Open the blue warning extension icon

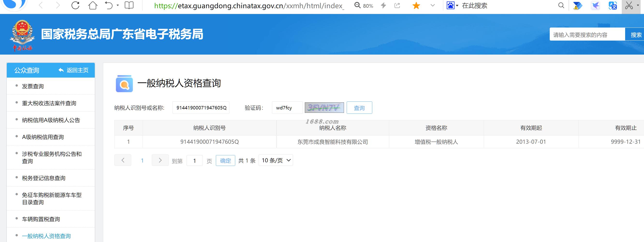(578, 6)
